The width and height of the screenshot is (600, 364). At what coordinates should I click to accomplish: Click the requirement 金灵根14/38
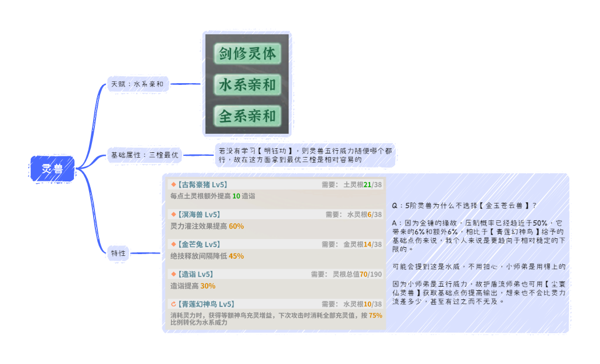pos(363,244)
